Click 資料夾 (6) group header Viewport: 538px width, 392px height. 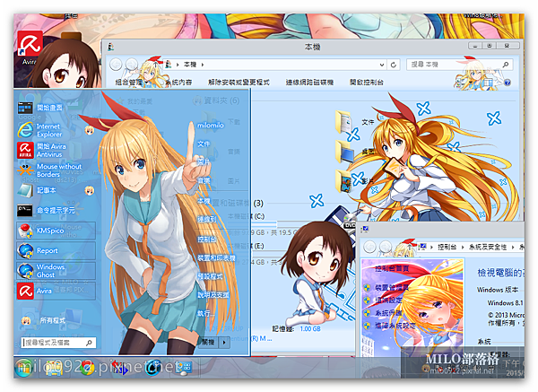coord(221,100)
